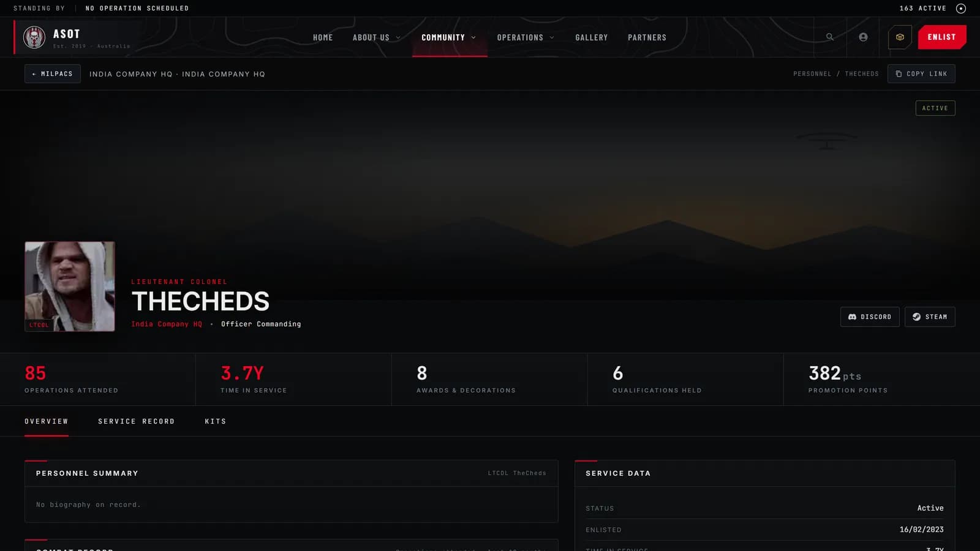Image resolution: width=980 pixels, height=551 pixels.
Task: Click the '163 ACTIVE' counter text
Action: [x=923, y=9]
